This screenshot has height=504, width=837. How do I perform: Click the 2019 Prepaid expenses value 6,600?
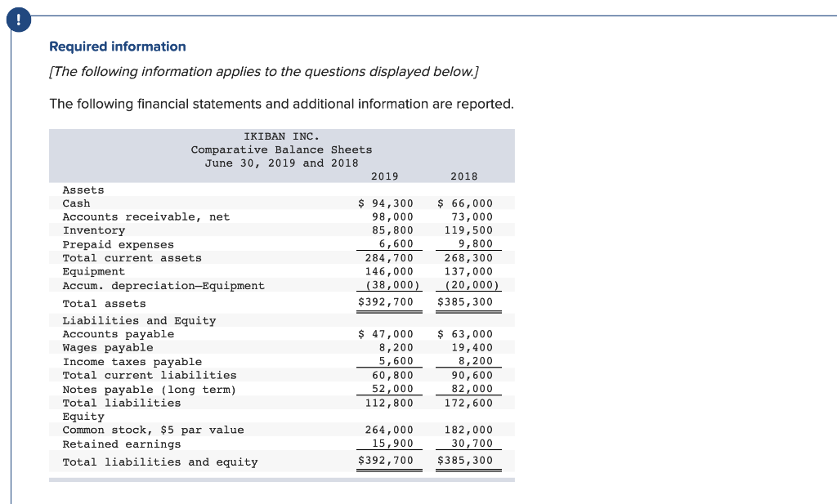396,243
